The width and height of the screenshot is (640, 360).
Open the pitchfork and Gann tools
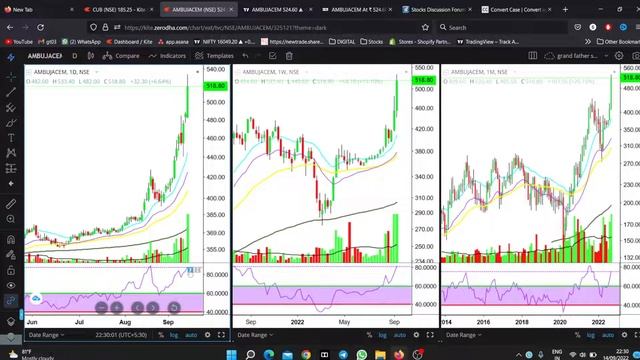[x=11, y=107]
